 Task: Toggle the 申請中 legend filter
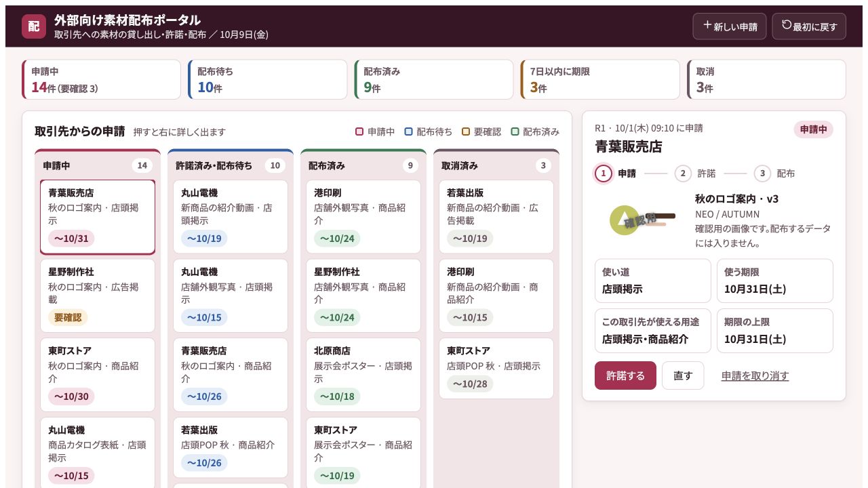click(375, 131)
